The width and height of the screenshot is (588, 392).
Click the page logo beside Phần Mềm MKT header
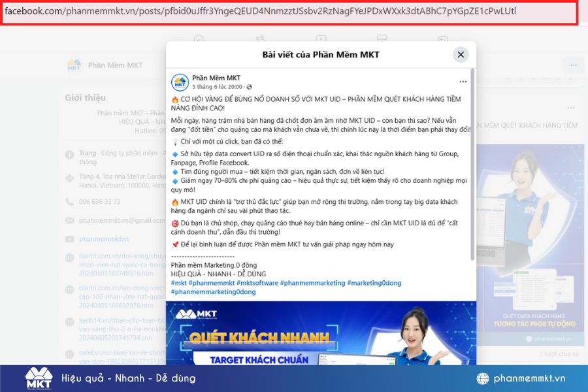(74, 65)
